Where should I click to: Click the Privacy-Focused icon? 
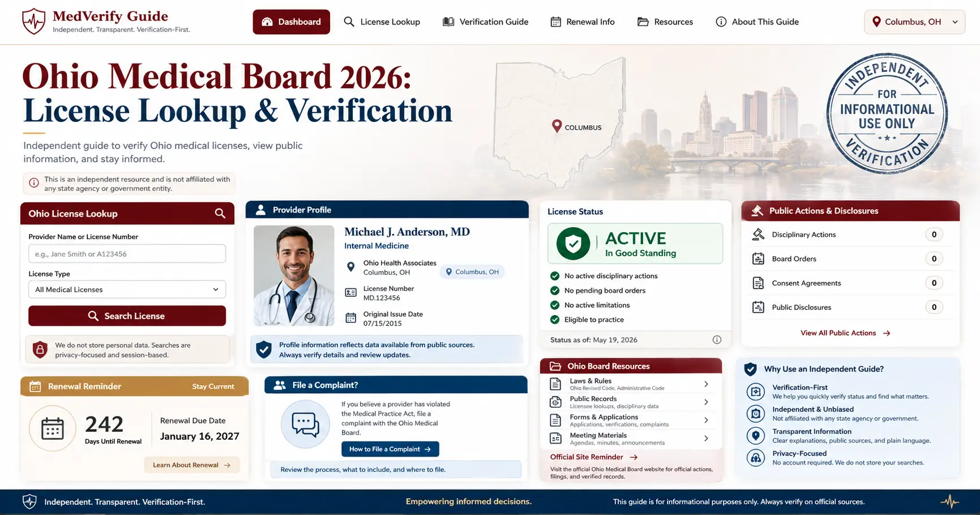(x=756, y=458)
